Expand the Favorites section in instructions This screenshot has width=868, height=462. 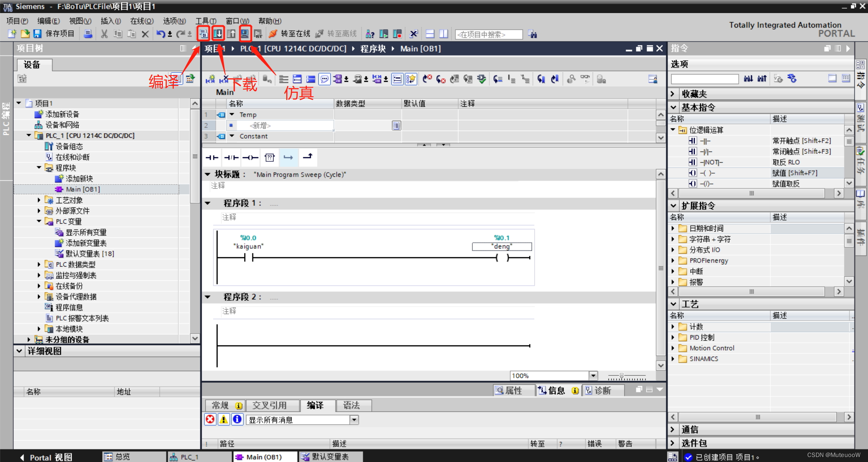click(673, 94)
